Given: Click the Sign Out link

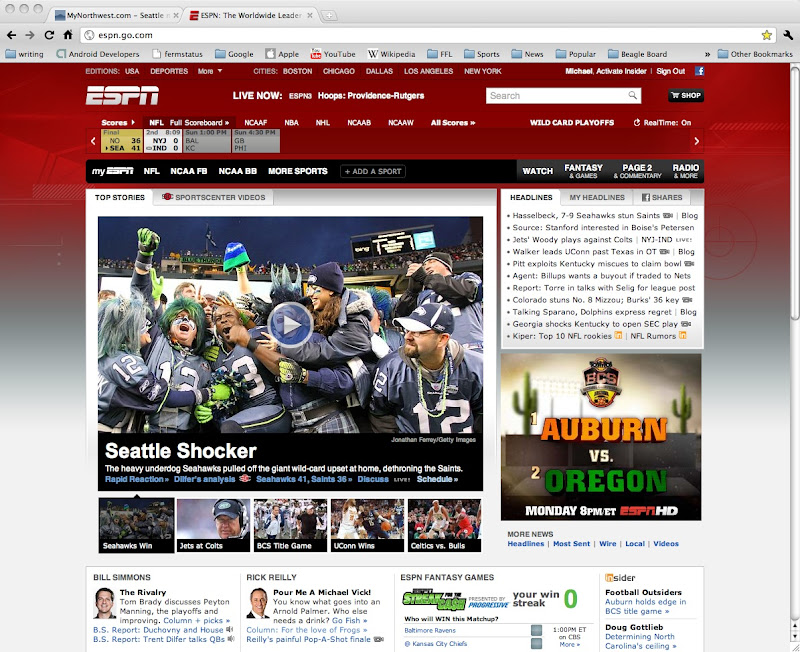Looking at the screenshot, I should [x=670, y=71].
